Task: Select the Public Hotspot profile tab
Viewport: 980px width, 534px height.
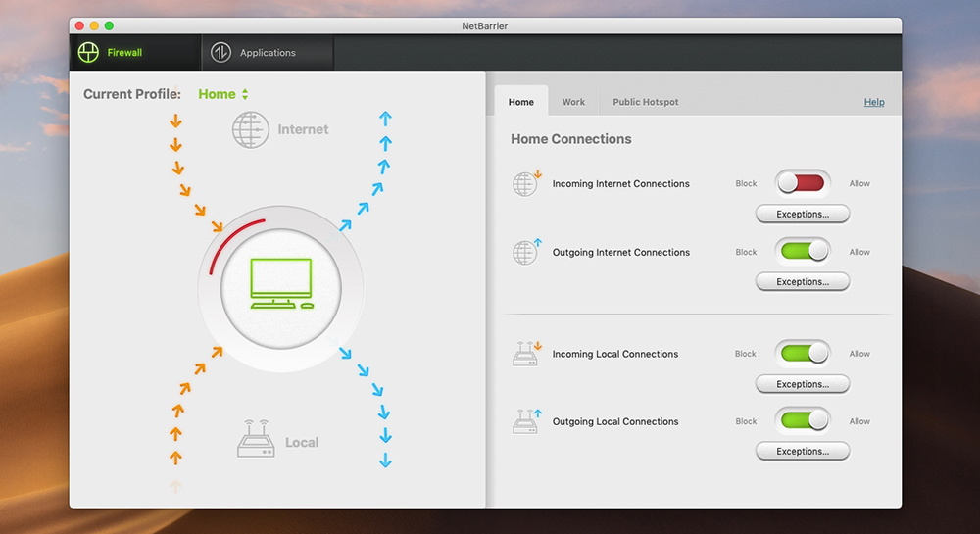Action: (x=645, y=101)
